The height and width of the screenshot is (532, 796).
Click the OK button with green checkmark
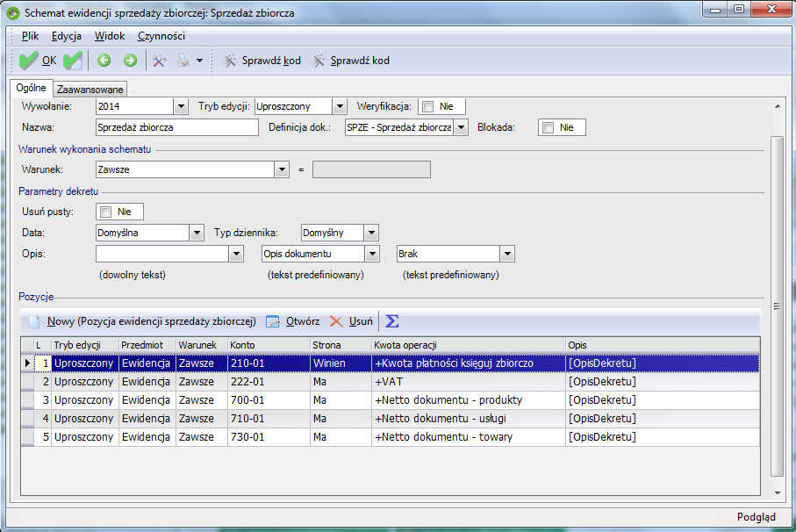coord(37,61)
